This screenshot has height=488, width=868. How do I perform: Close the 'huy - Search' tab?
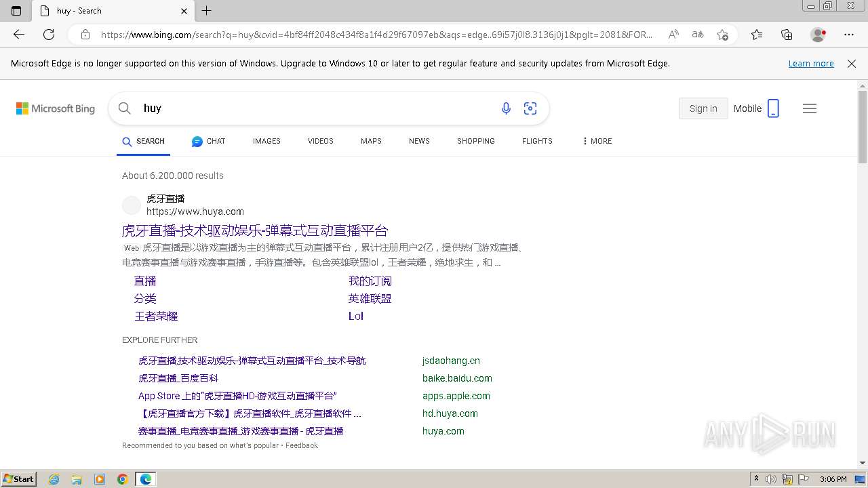184,11
